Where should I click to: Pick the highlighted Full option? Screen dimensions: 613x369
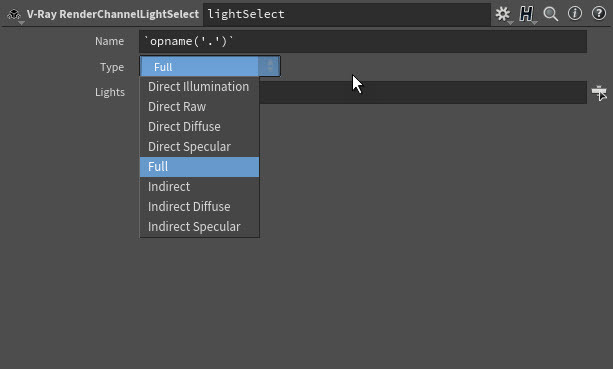point(199,167)
